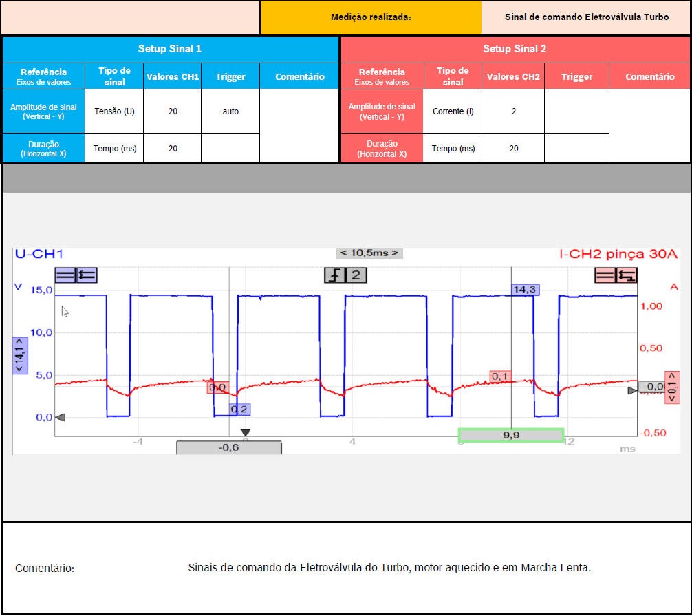Click the vertical red 0,1 delta label
The image size is (692, 616).
pos(671,387)
